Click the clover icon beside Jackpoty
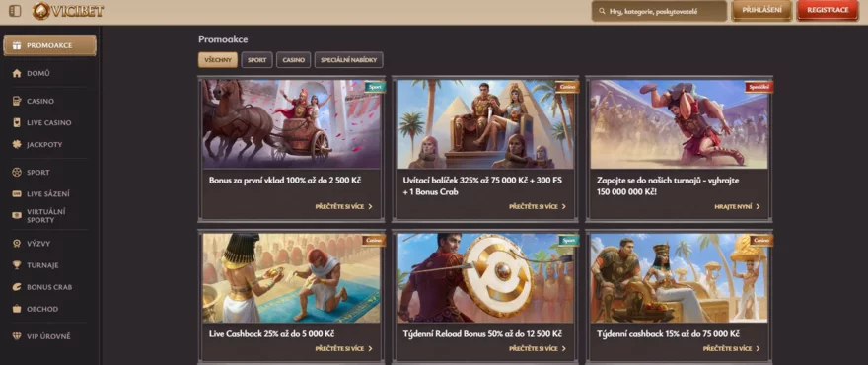 click(17, 145)
